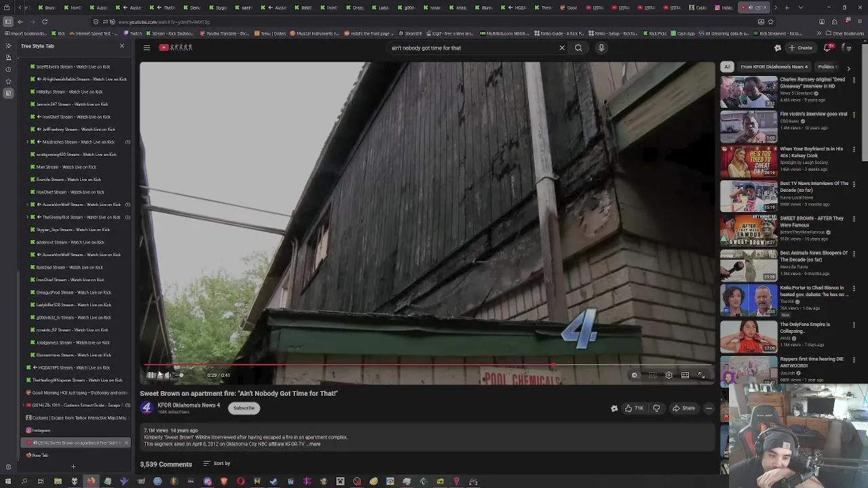
Task: Select the From KFOR Oklahoma's News 4 chip
Action: (x=773, y=67)
